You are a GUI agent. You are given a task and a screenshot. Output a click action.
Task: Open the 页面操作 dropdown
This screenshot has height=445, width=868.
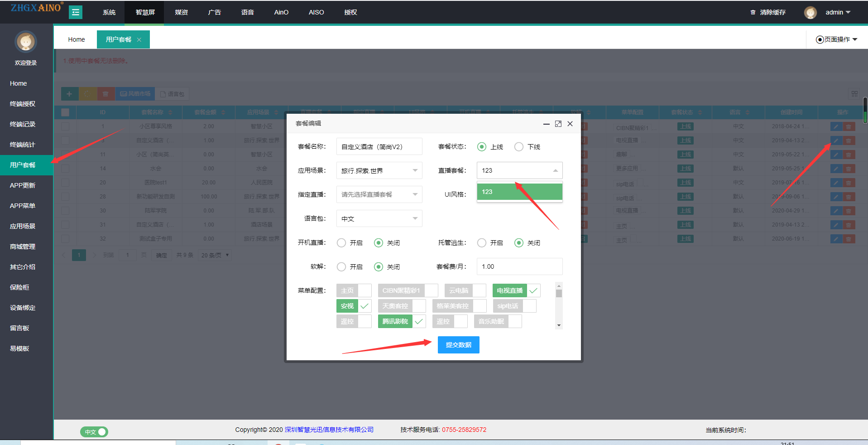[x=836, y=39]
